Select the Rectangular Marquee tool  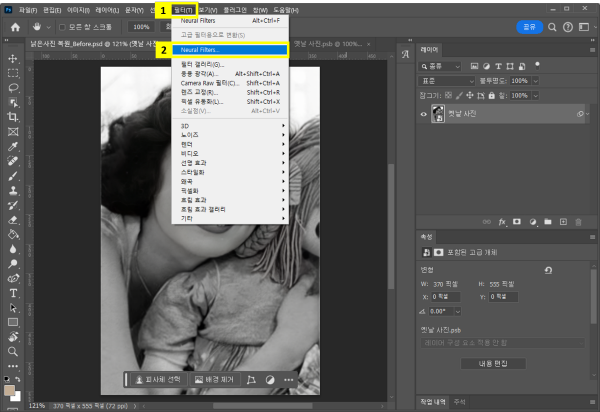click(13, 73)
